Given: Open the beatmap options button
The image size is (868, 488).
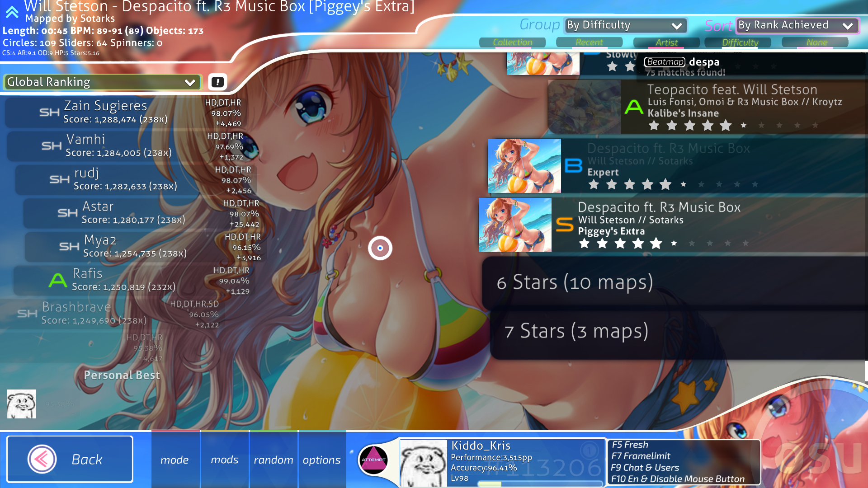Looking at the screenshot, I should (322, 460).
